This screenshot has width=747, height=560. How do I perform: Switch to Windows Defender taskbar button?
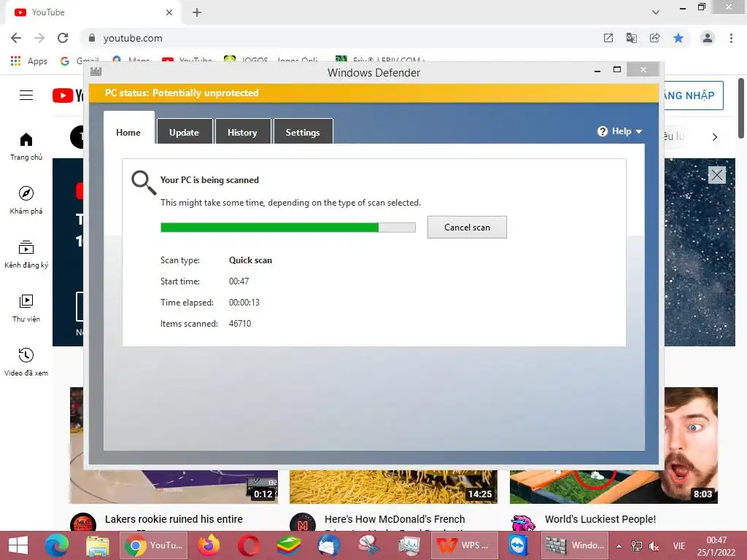[576, 545]
